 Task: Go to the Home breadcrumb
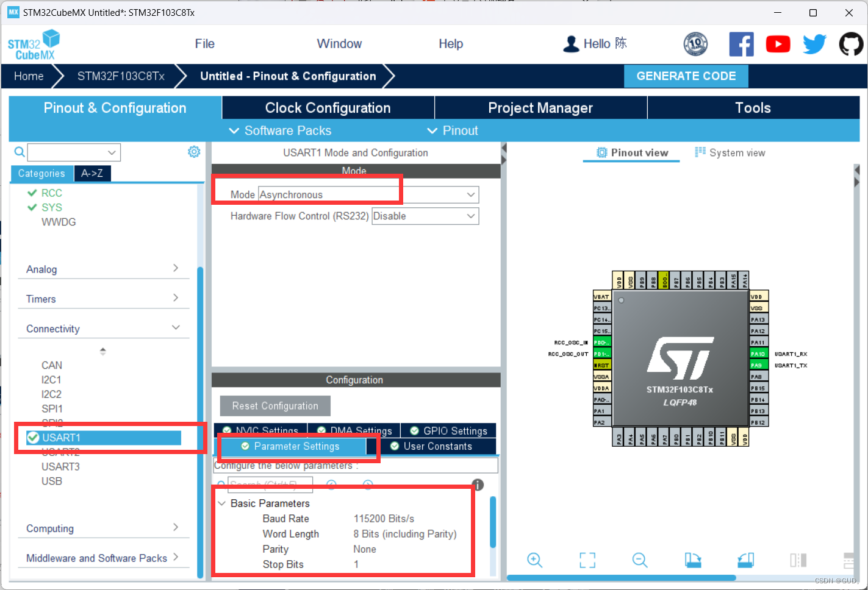pyautogui.click(x=29, y=76)
